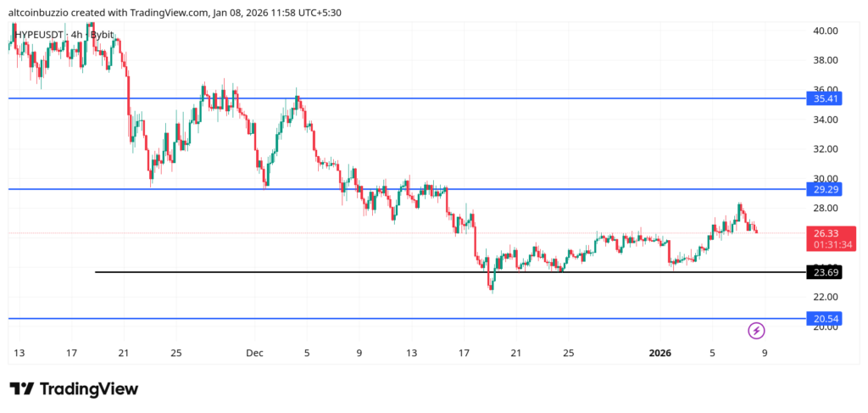Select the 35.41 blue price label

click(x=826, y=98)
